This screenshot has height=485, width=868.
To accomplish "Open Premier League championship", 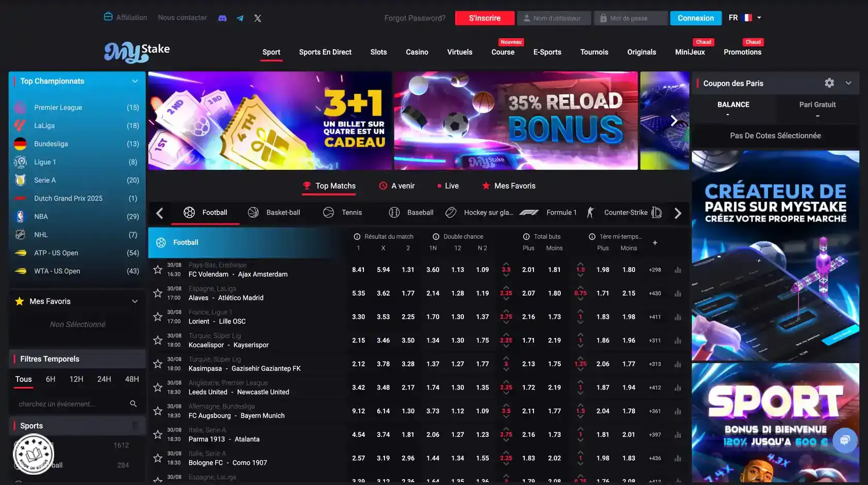I will (77, 107).
